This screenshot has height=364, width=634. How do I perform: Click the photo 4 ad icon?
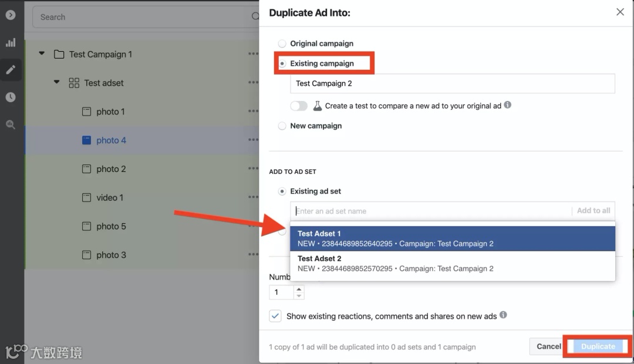(86, 140)
